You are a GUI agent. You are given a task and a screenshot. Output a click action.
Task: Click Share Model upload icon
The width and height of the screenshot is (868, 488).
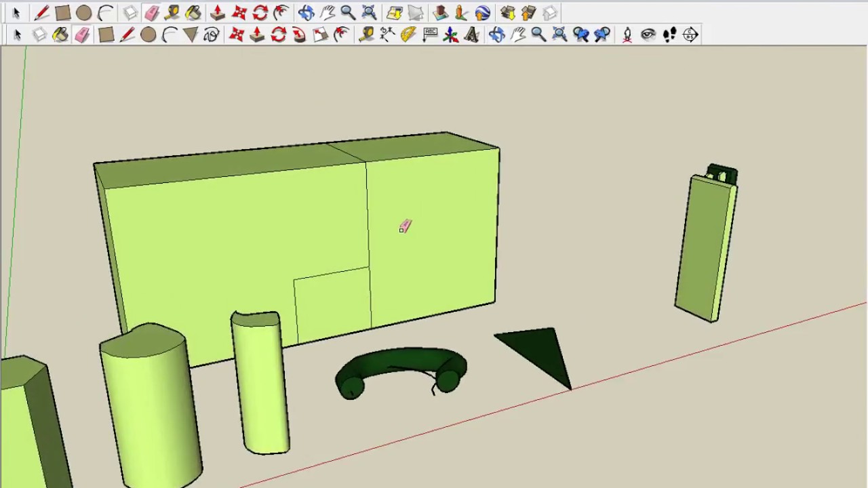(x=528, y=13)
